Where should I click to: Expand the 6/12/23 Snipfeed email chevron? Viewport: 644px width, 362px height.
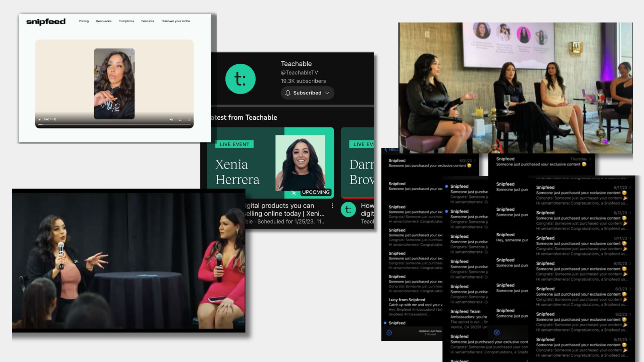tap(630, 213)
